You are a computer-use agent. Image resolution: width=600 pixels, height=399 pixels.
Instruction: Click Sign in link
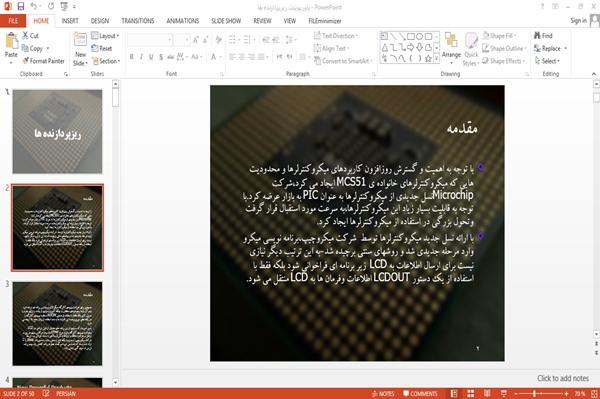[578, 20]
